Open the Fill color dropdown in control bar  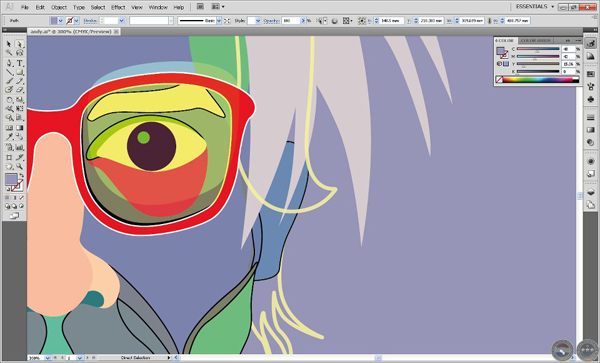tap(60, 21)
